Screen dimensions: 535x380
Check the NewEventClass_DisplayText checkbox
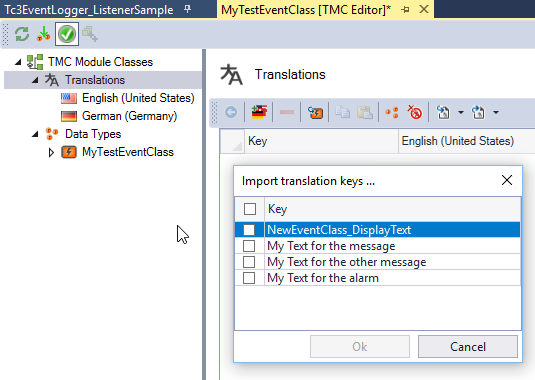249,230
